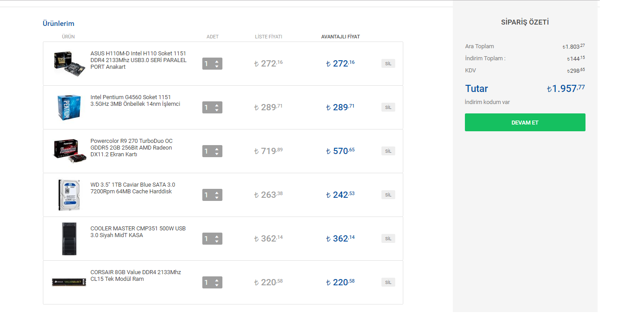The image size is (644, 317).
Task: Click the Tutar label
Action: pos(477,88)
